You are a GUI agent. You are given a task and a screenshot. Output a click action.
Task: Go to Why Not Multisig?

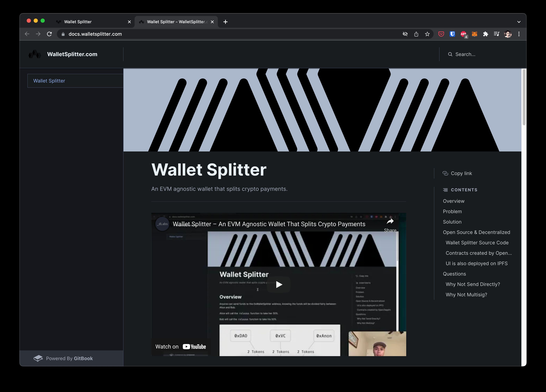pyautogui.click(x=466, y=295)
